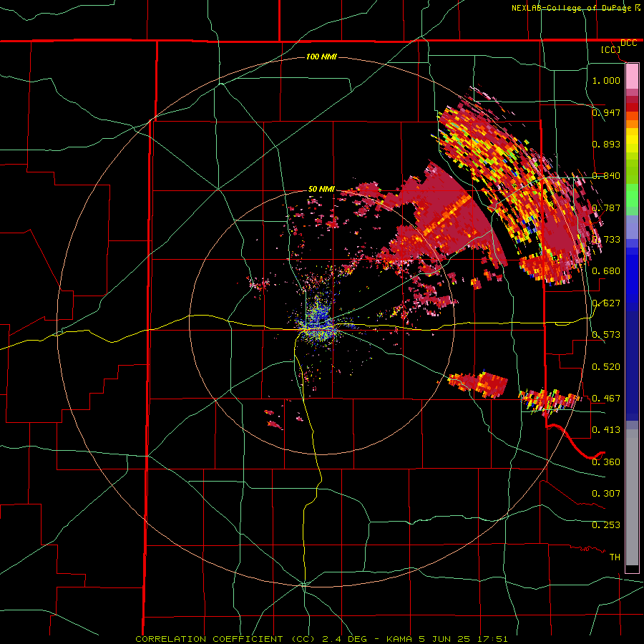Click the [CC] legend heading
This screenshot has height=644, width=644.
[x=610, y=49]
